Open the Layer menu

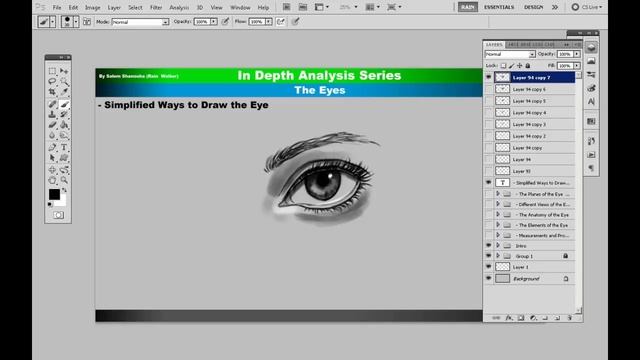pos(114,7)
